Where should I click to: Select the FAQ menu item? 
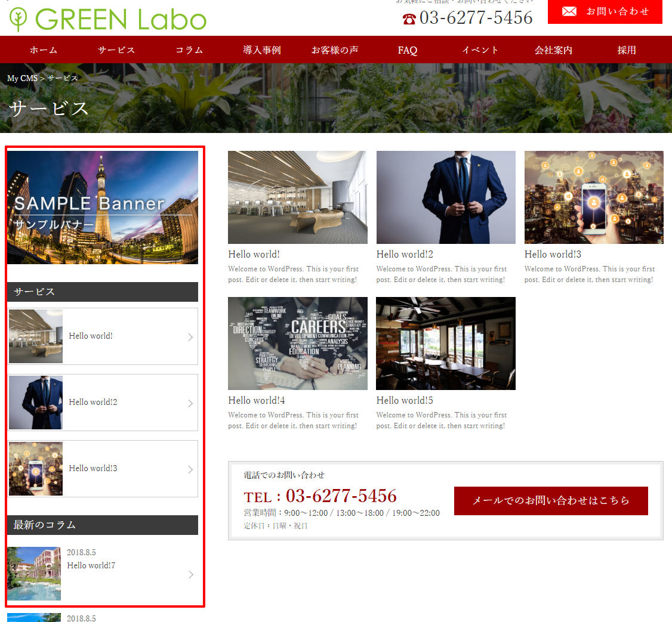click(408, 50)
